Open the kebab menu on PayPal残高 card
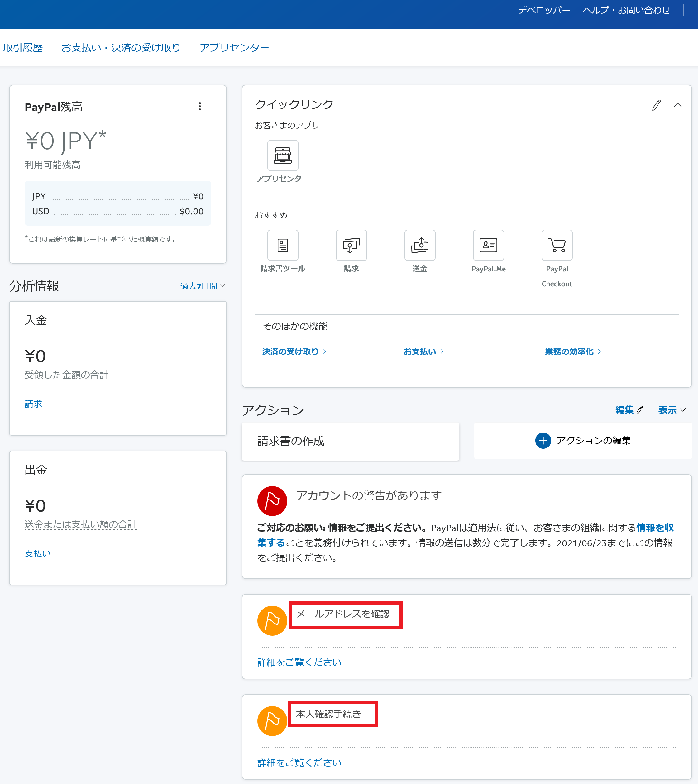698x784 pixels. [200, 106]
